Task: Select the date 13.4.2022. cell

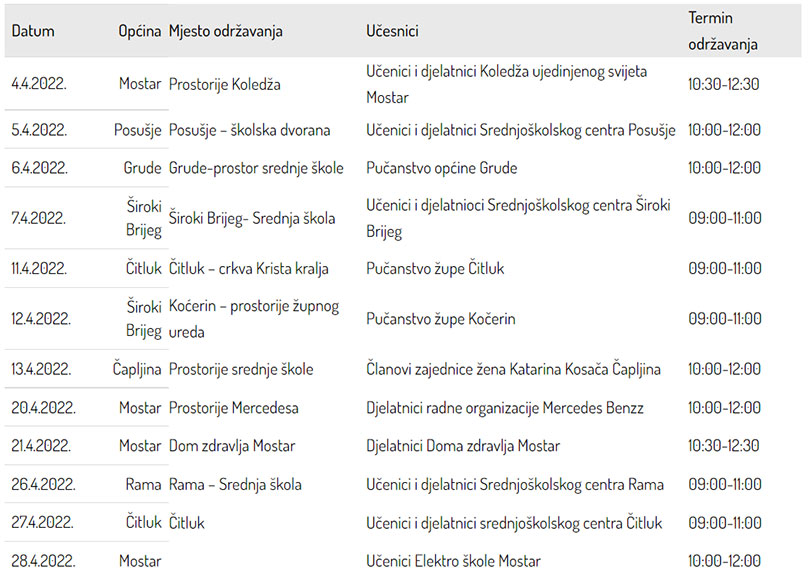Action: click(x=41, y=369)
